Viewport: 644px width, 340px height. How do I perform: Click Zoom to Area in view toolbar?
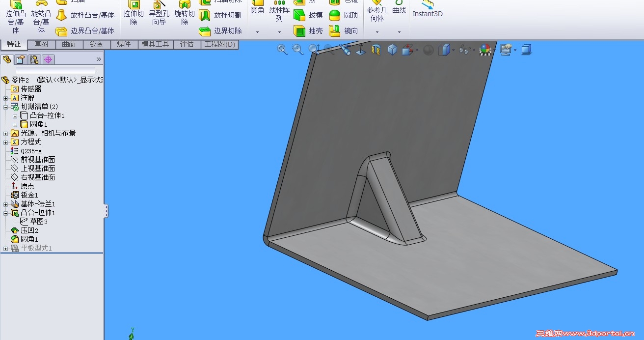coord(297,49)
